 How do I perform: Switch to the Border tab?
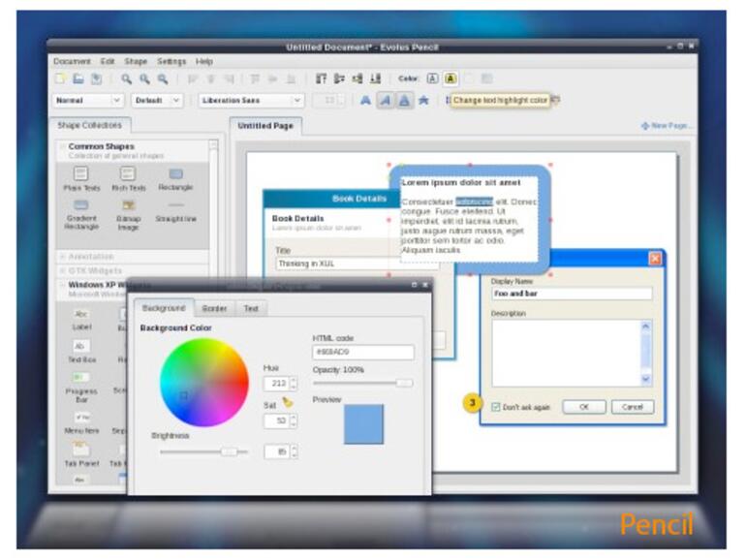[x=214, y=308]
